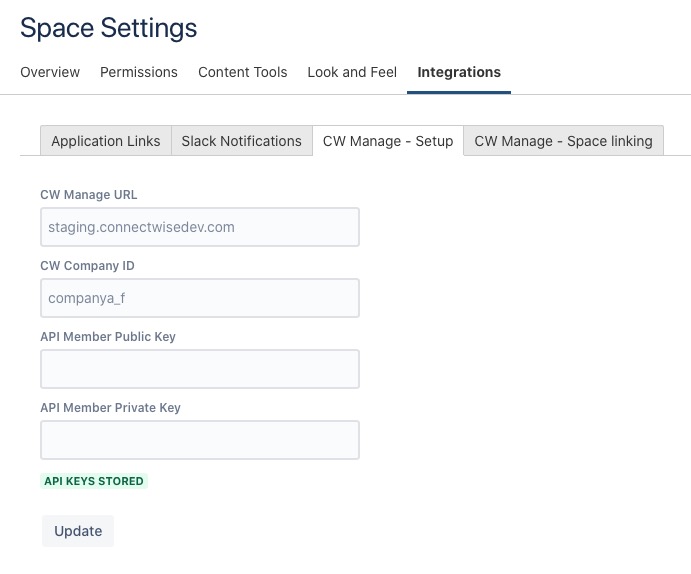Open the Application Links sub-tab
This screenshot has height=574, width=691.
click(x=106, y=141)
